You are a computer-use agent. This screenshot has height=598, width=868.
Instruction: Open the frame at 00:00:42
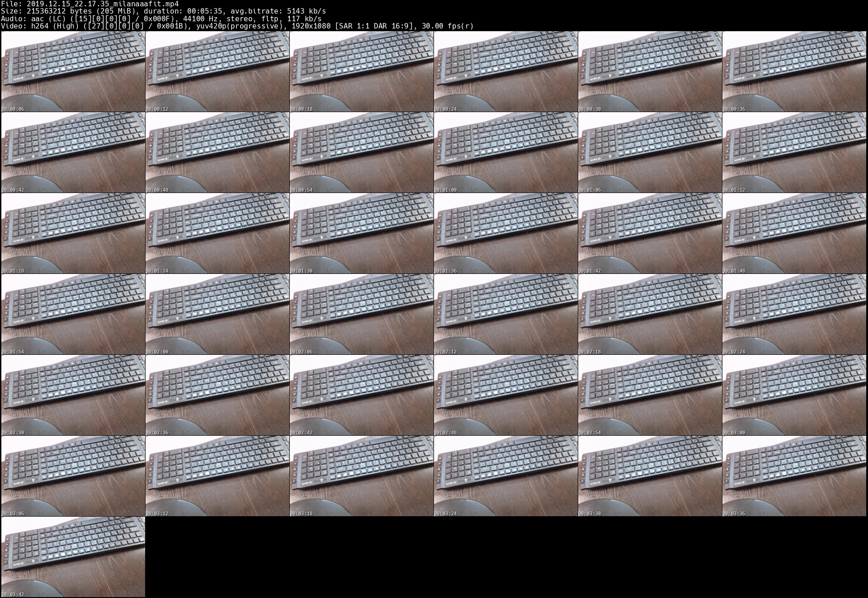(73, 152)
